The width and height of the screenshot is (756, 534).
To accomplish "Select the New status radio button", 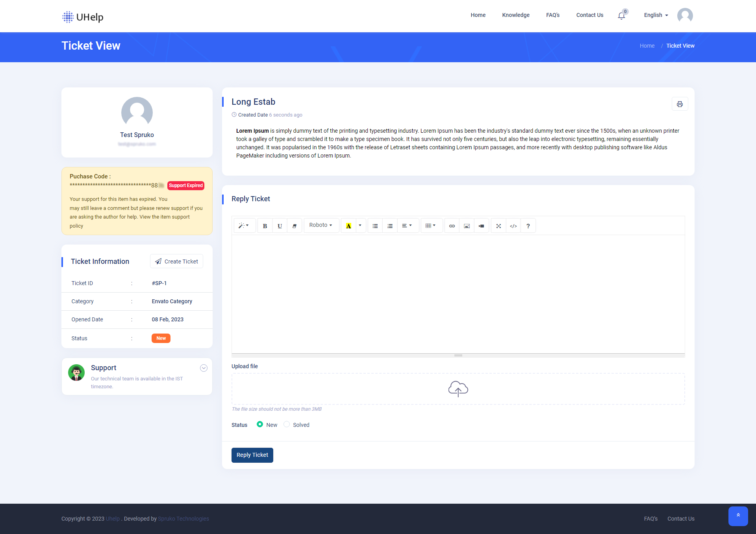I will click(260, 425).
